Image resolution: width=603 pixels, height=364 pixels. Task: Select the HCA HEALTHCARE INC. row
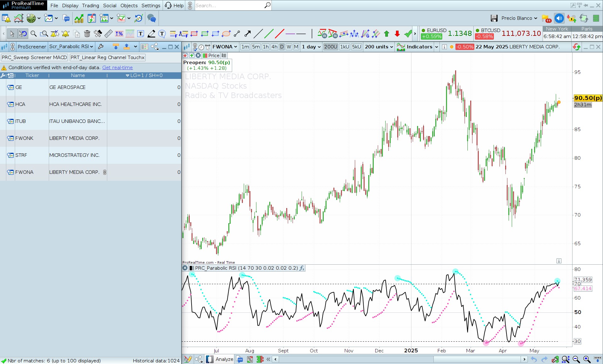[91, 104]
